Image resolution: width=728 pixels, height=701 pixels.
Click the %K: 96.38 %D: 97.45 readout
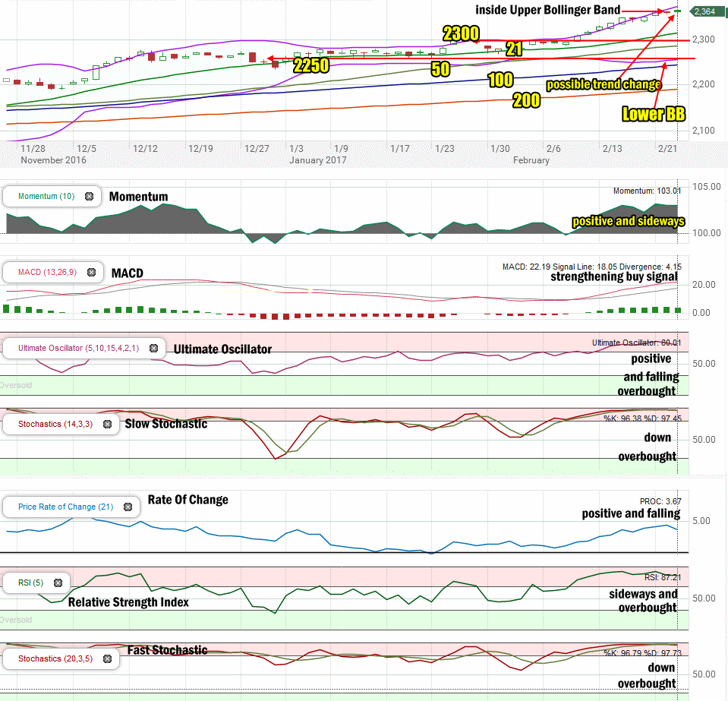[642, 418]
